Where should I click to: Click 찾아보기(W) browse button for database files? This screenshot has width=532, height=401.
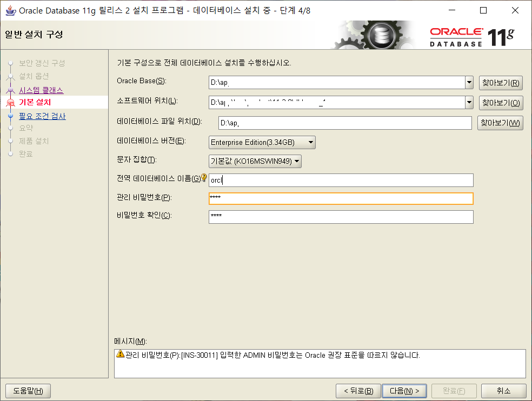click(500, 123)
